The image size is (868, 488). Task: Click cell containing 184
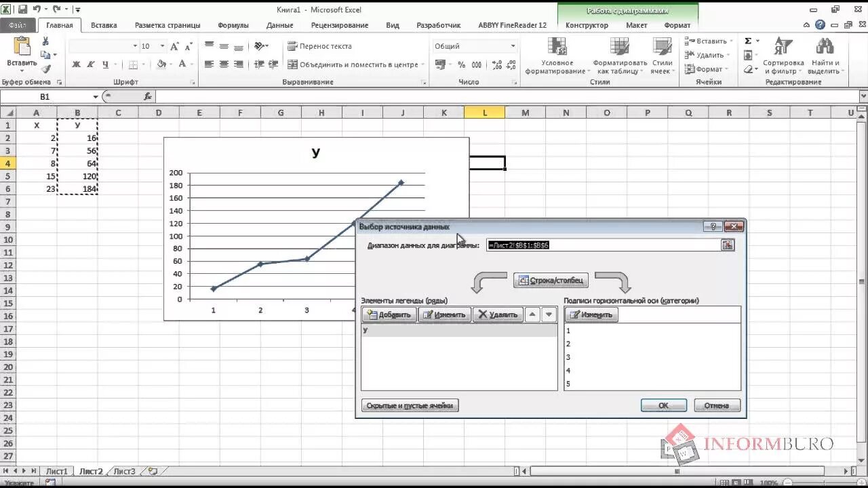[x=77, y=188]
